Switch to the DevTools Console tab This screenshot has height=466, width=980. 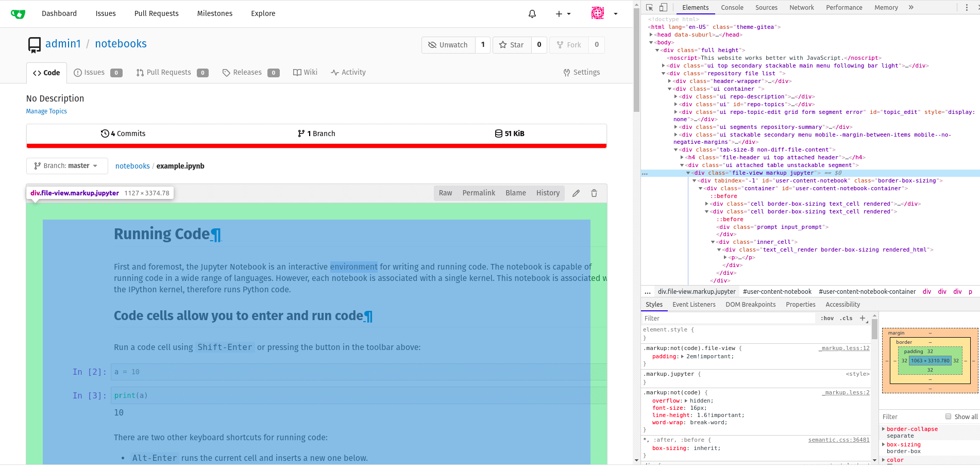pos(732,7)
